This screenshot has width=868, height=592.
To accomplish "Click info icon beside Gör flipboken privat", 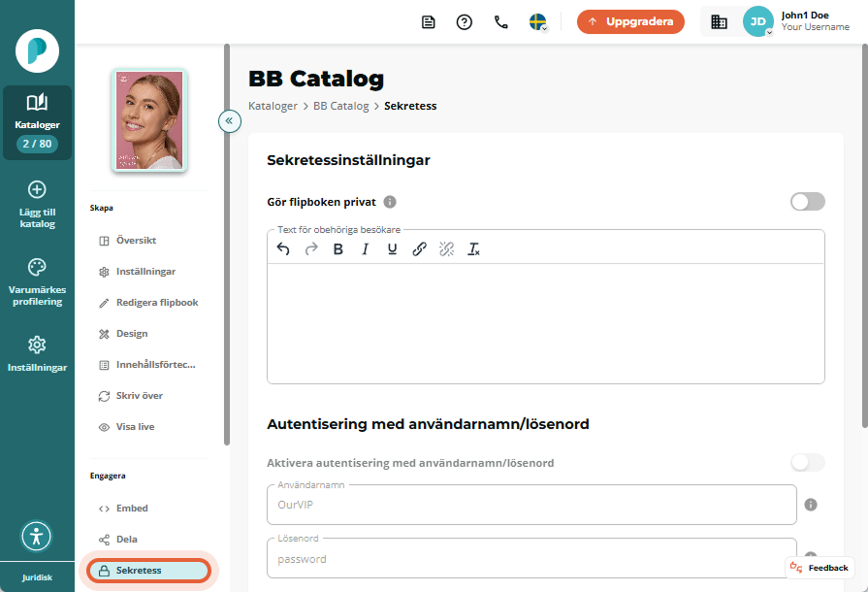I will (x=390, y=202).
